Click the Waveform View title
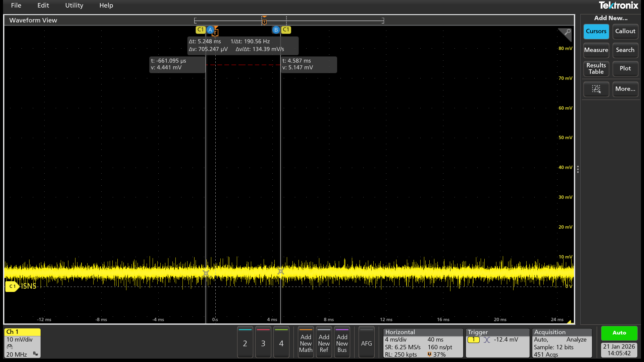Image resolution: width=644 pixels, height=362 pixels. (33, 20)
